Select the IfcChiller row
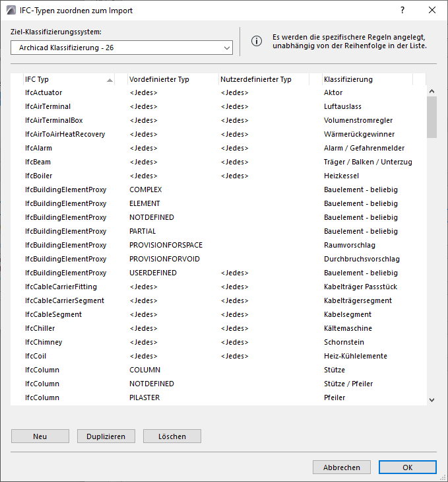 coord(218,328)
